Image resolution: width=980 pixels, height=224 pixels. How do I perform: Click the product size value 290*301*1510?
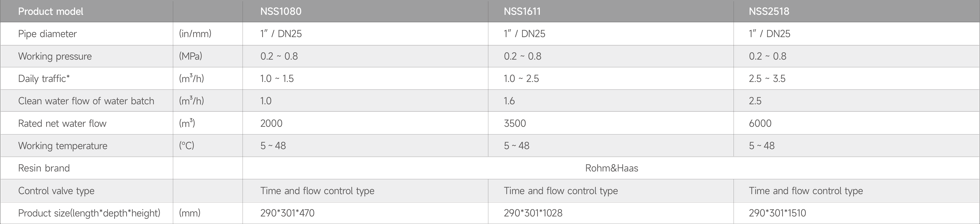point(777,213)
